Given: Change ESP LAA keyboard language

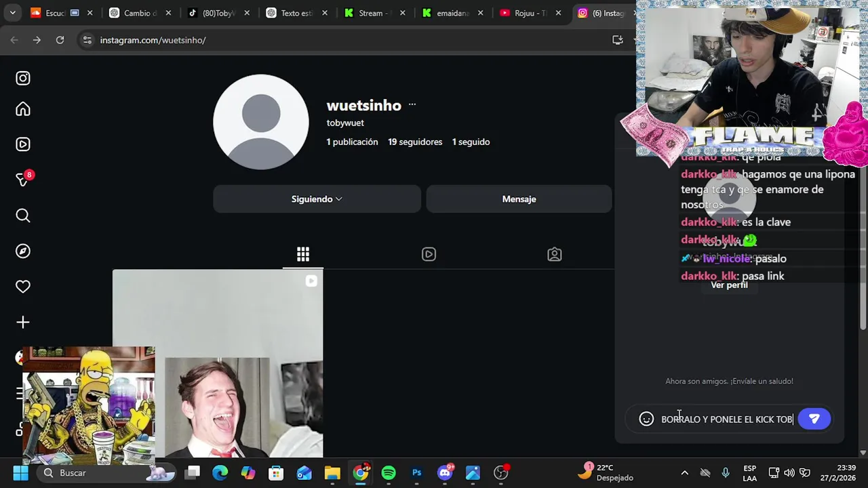Looking at the screenshot, I should tap(749, 473).
